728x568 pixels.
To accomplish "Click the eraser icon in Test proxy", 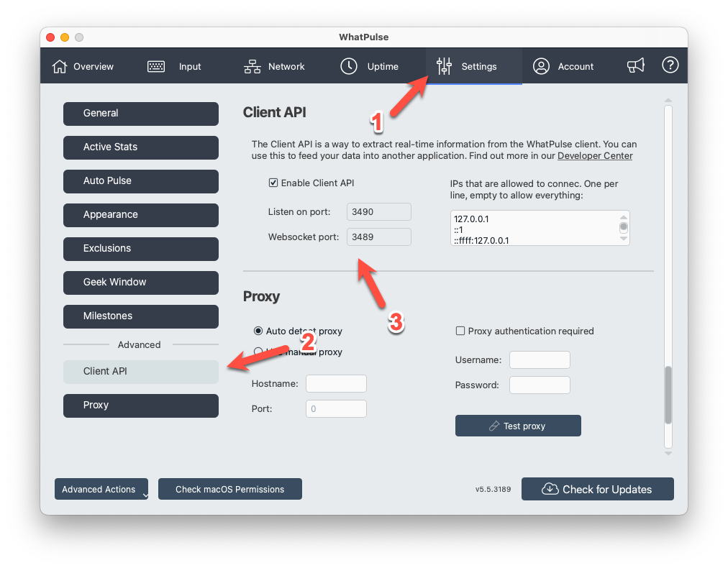I will (494, 426).
